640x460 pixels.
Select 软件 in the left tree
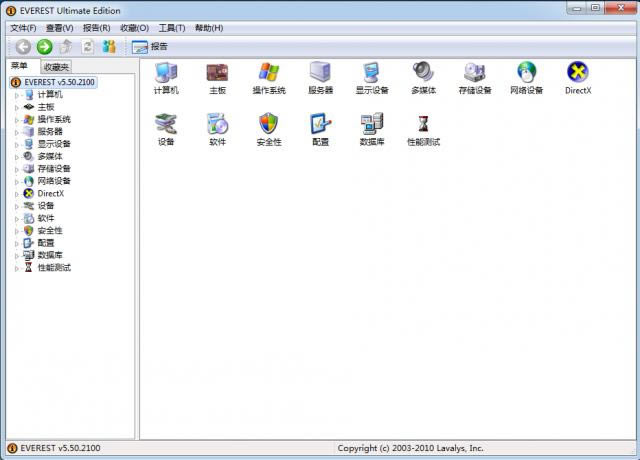pos(46,218)
